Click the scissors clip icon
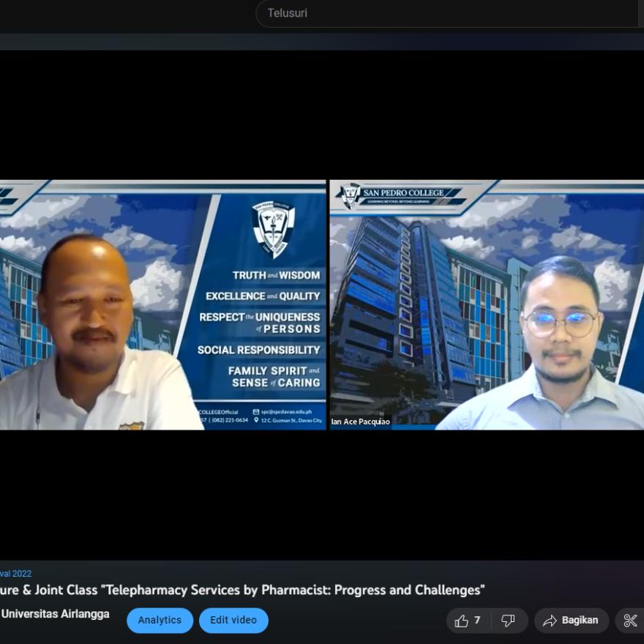The width and height of the screenshot is (644, 644). point(630,621)
